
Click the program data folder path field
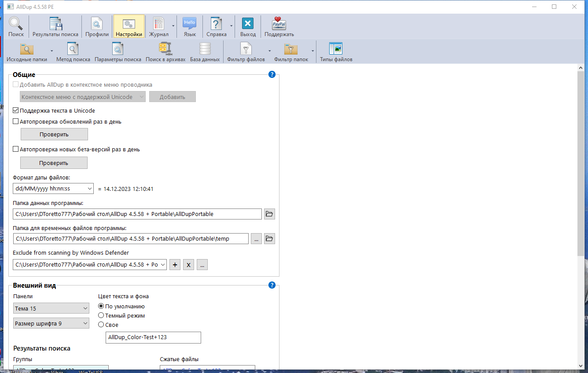coord(137,214)
